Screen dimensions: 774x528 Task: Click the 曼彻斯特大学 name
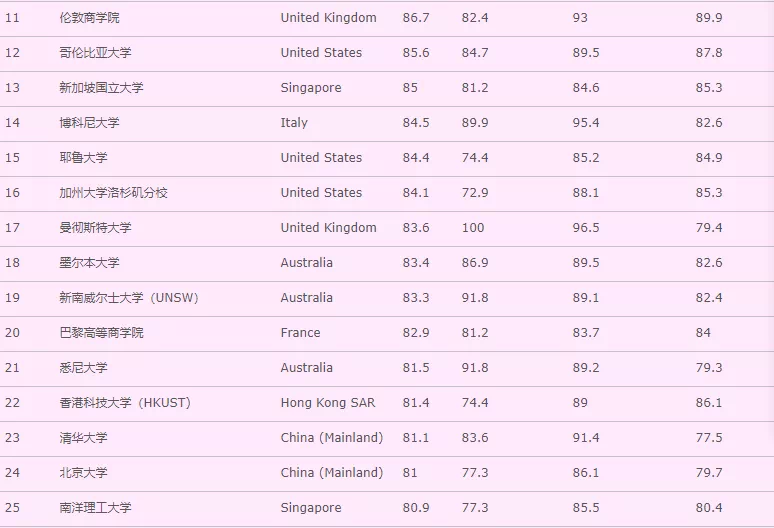95,228
